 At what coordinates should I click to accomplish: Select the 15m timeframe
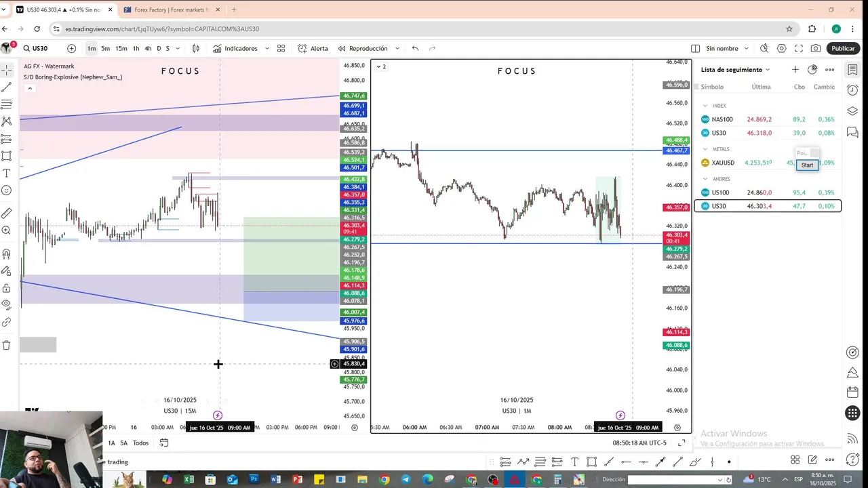121,48
